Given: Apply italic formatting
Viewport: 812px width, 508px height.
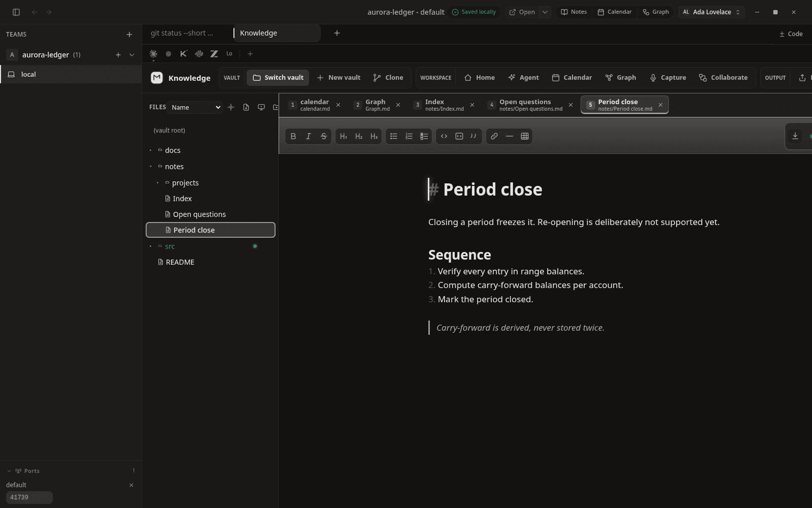Looking at the screenshot, I should pyautogui.click(x=309, y=136).
